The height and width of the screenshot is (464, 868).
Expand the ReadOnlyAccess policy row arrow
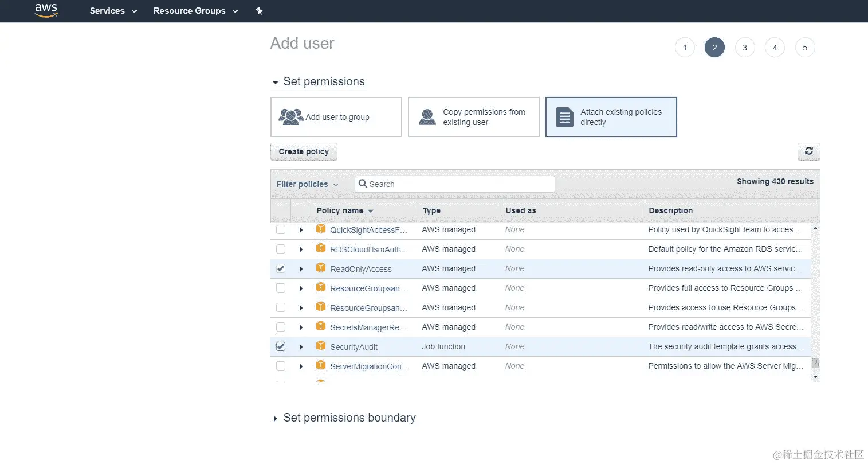pyautogui.click(x=301, y=269)
